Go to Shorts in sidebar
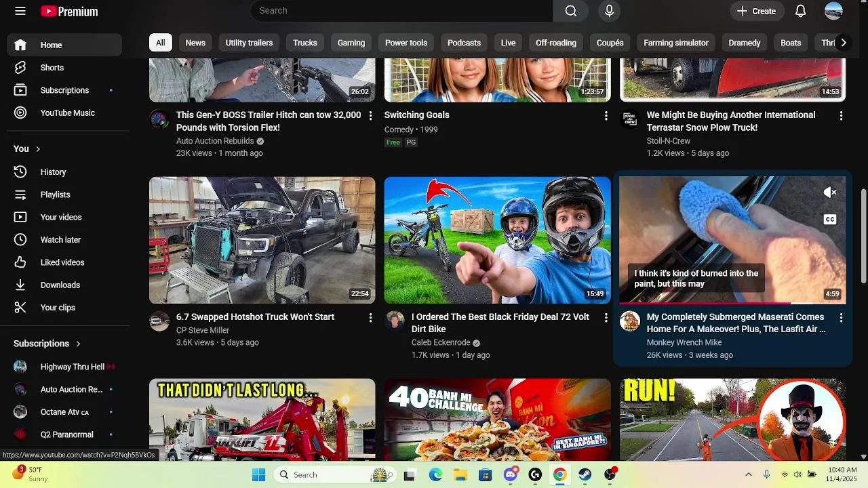Viewport: 868px width, 488px height. [64, 68]
